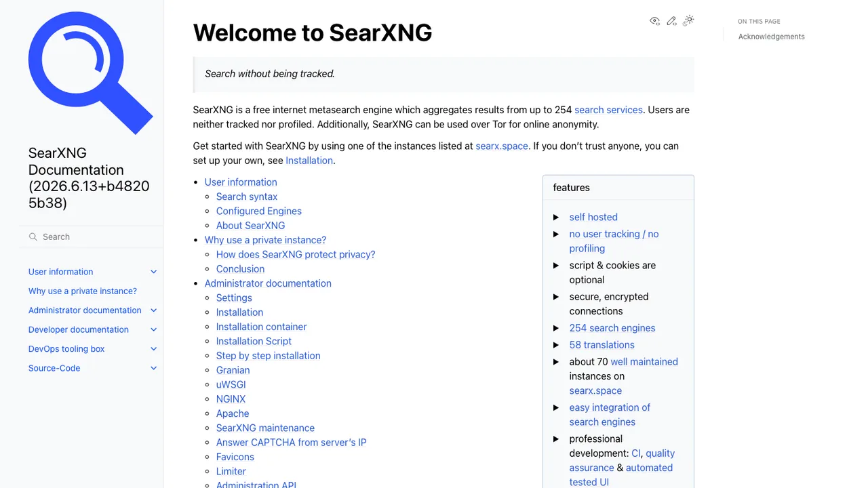Expand easy integration of search engines triangle
This screenshot has height=488, width=868.
tap(556, 407)
